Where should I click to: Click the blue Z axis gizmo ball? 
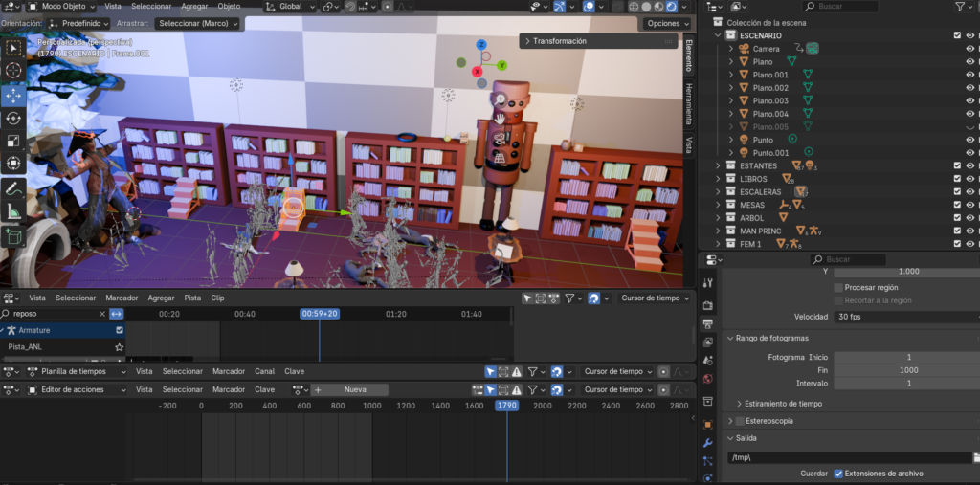[x=481, y=45]
